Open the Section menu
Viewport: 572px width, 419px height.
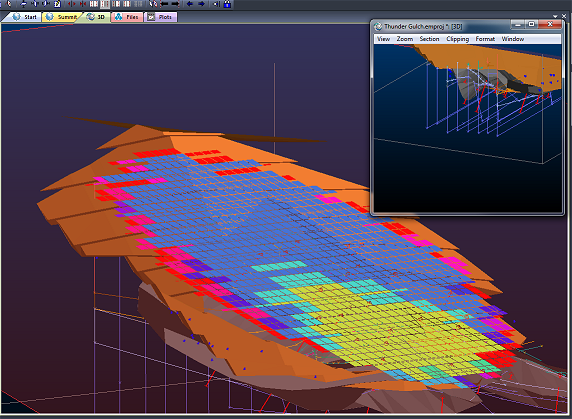click(x=429, y=39)
